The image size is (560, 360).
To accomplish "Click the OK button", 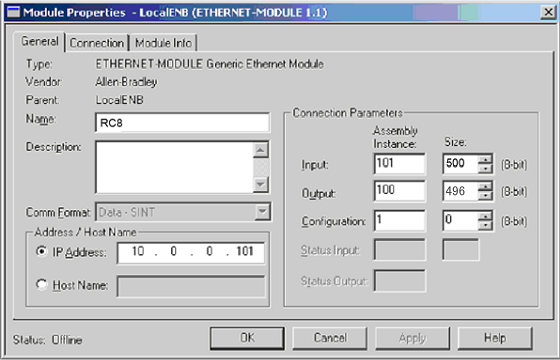I will [247, 338].
